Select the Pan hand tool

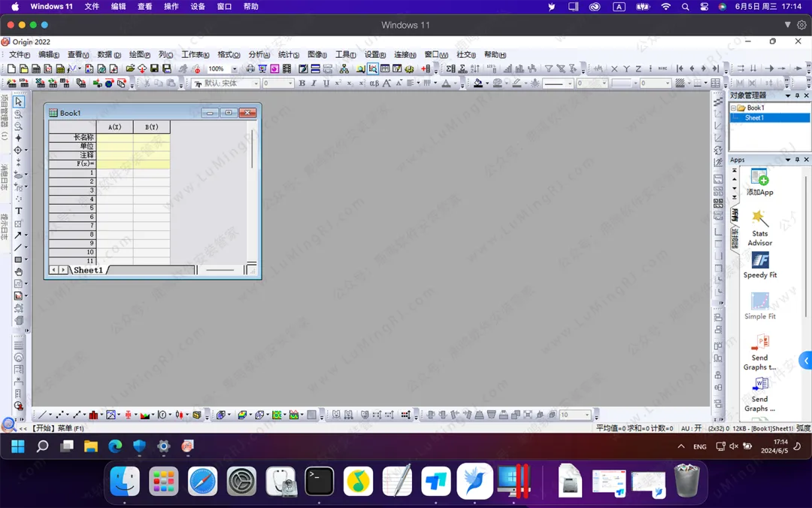pyautogui.click(x=19, y=272)
